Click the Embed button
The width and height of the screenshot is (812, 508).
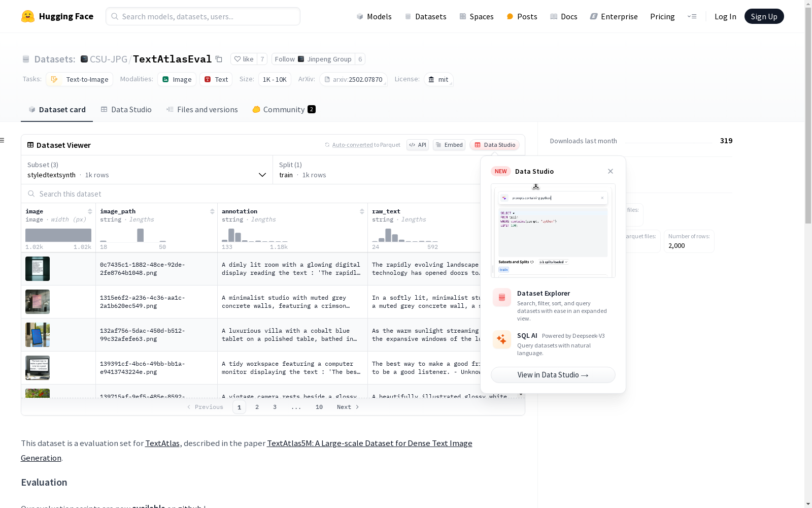pyautogui.click(x=449, y=145)
